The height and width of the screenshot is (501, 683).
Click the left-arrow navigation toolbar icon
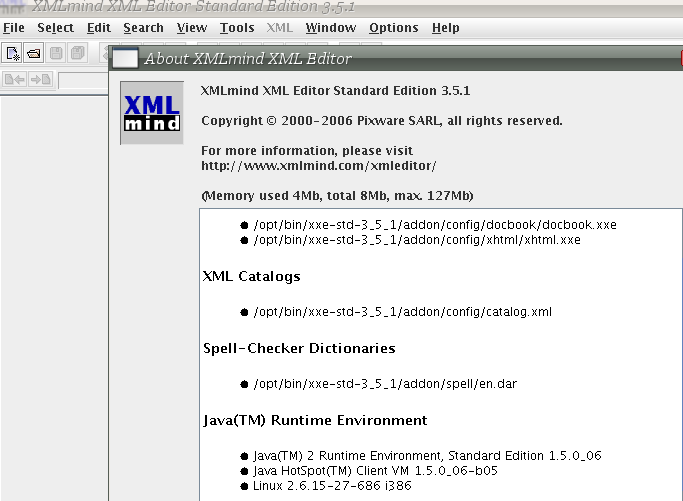tap(15, 80)
